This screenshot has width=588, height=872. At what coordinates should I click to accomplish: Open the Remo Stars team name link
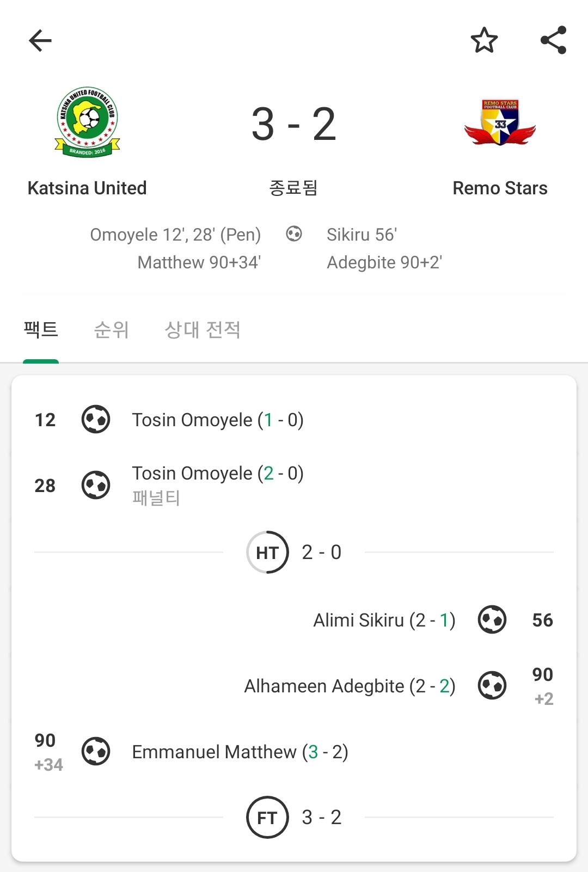click(500, 188)
